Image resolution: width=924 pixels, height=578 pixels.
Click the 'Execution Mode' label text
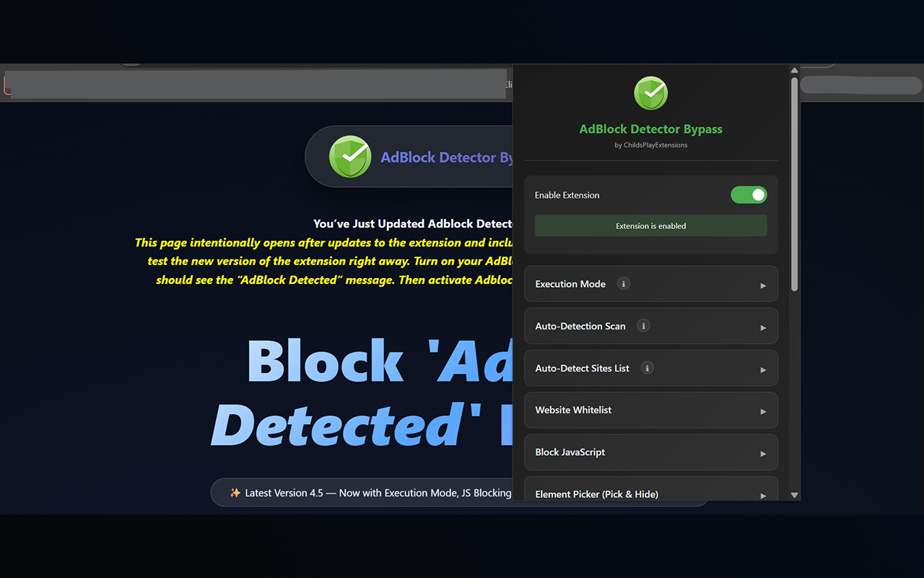tap(570, 284)
